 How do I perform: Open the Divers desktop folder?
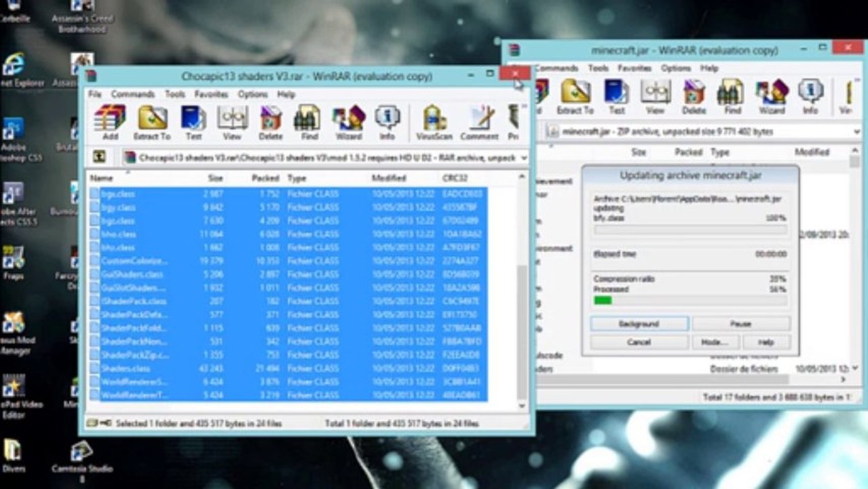tap(13, 456)
